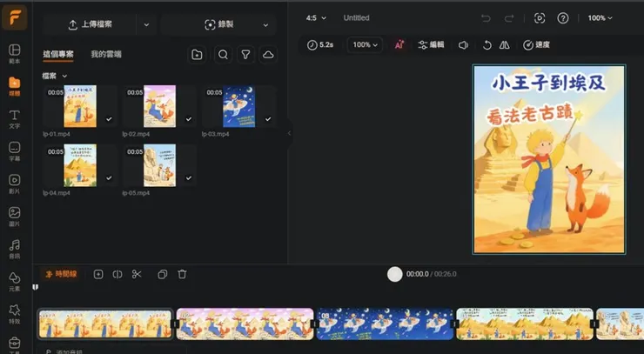Open the 速度 speed settings
The image size is (644, 354).
536,44
